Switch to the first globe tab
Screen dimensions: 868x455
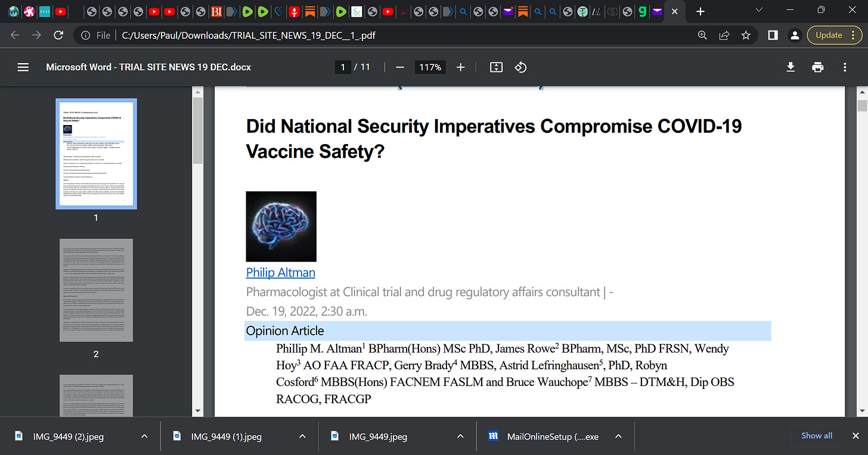click(x=92, y=11)
